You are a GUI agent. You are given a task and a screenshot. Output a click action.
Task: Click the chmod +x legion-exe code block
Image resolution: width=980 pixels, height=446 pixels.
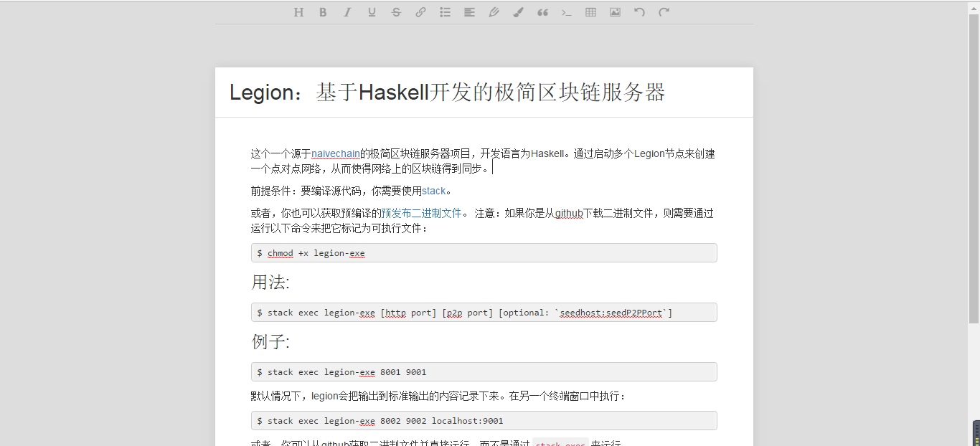click(484, 253)
